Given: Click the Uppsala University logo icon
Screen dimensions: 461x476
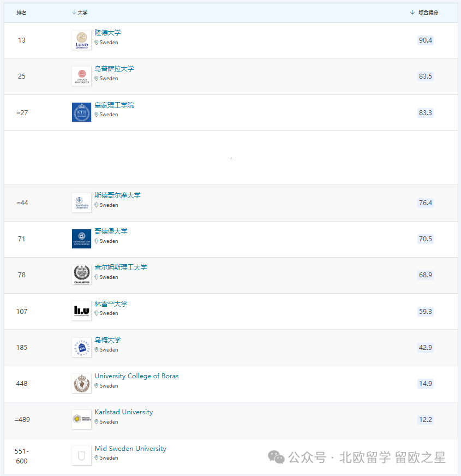Looking at the screenshot, I should 81,76.
